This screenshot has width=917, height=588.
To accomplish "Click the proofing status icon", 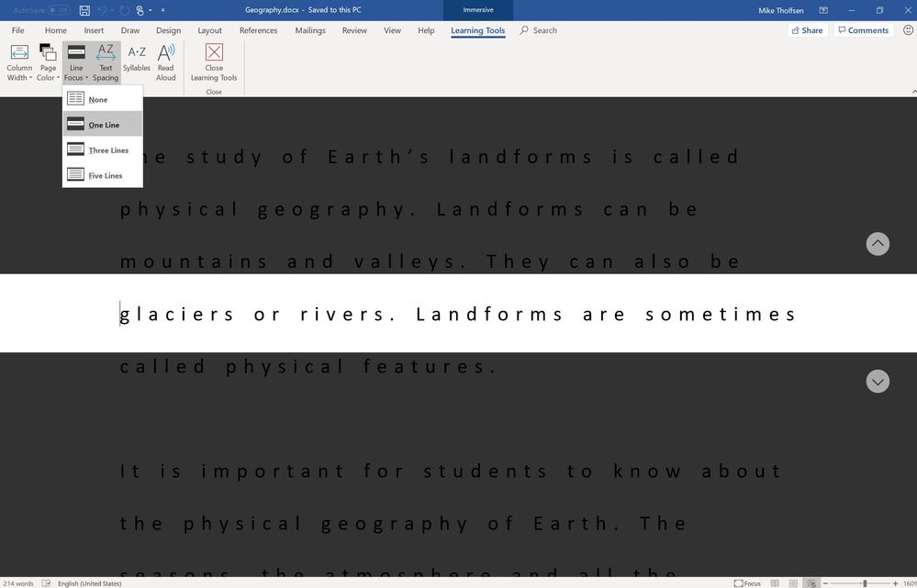I will [x=46, y=583].
